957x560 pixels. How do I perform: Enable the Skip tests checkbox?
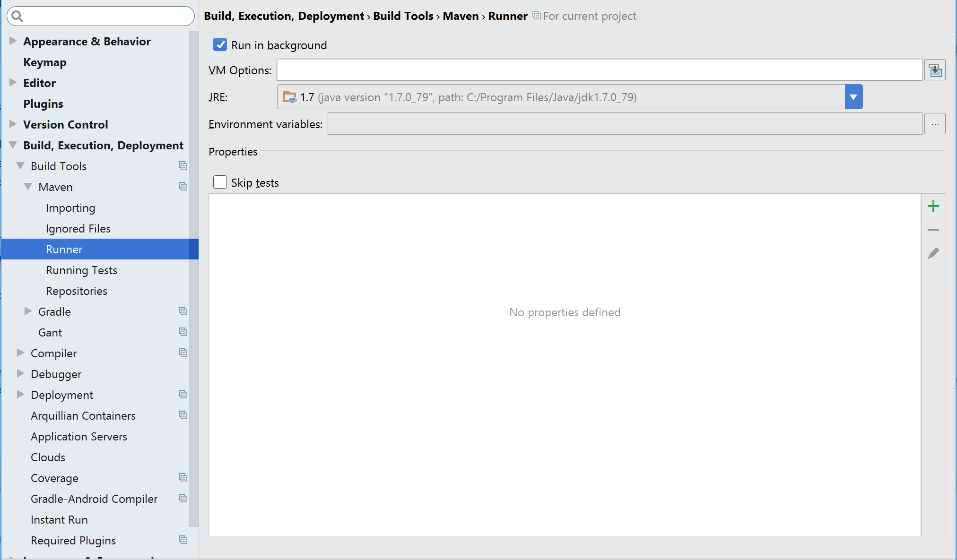220,182
